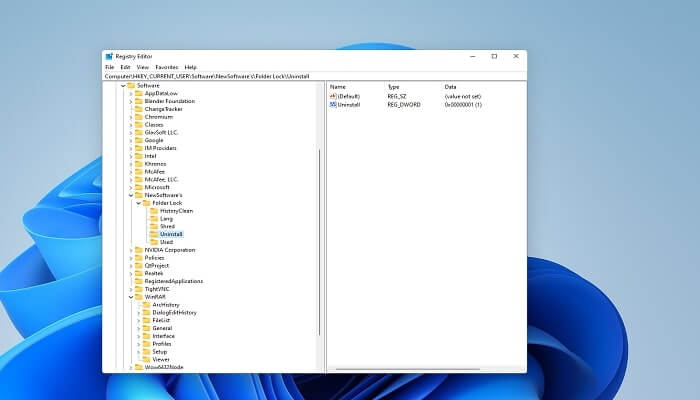Click the Data column header
Screen dimensions: 700x400
coord(450,87)
